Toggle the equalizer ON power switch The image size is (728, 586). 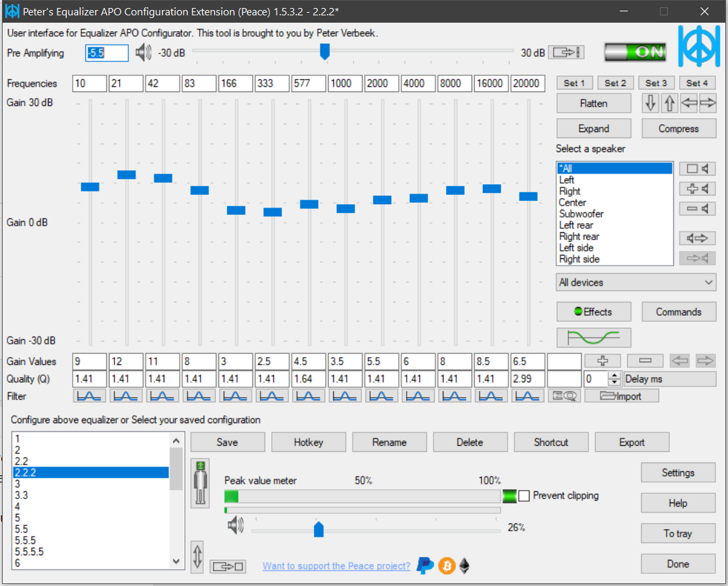tap(635, 52)
